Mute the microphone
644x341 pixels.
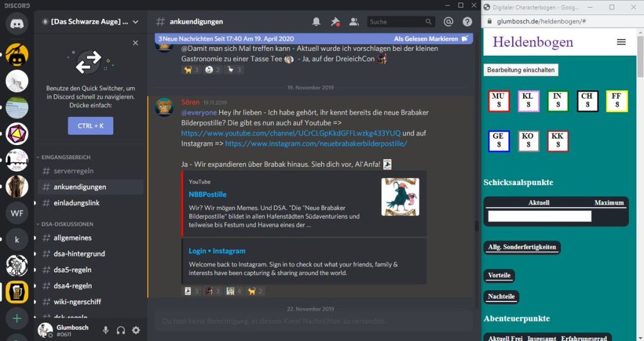click(106, 330)
